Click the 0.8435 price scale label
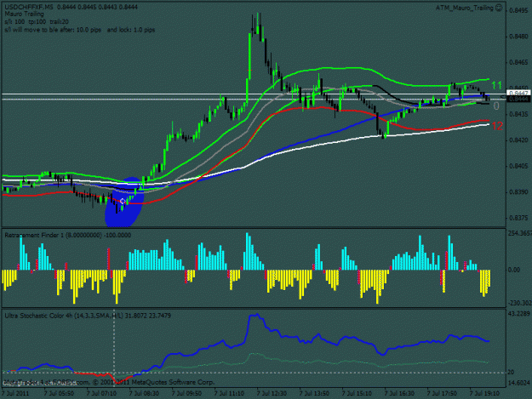The height and width of the screenshot is (399, 532). click(518, 114)
